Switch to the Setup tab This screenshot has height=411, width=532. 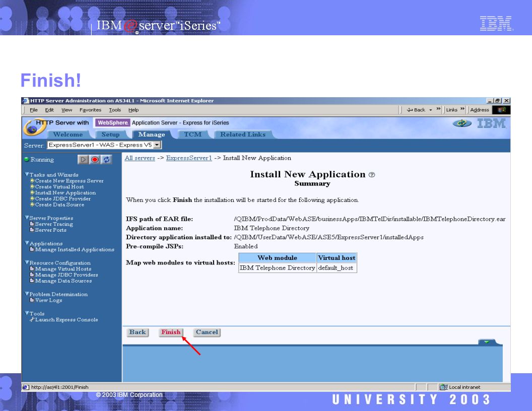tap(111, 134)
